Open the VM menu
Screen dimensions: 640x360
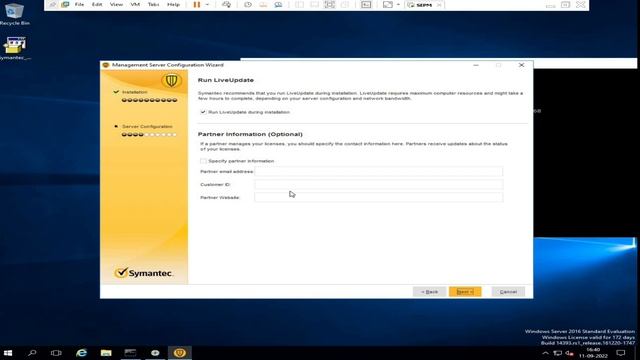click(x=135, y=4)
